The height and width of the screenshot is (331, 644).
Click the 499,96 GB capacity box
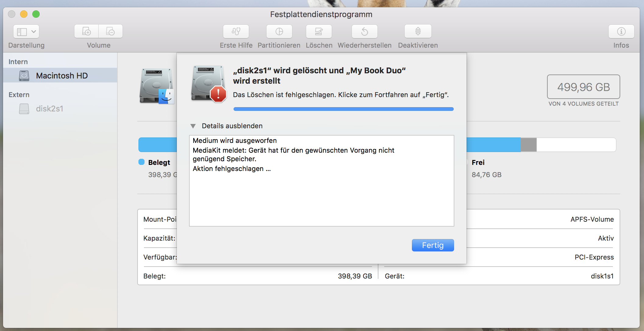pyautogui.click(x=583, y=87)
